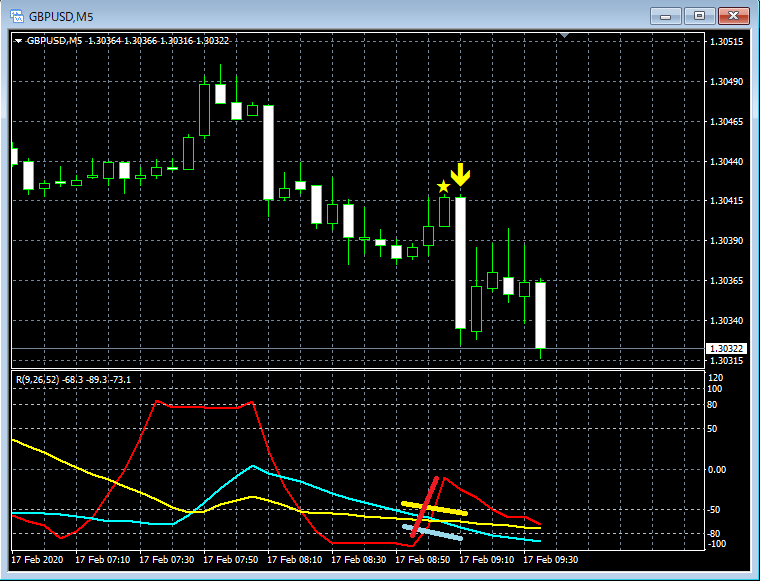This screenshot has height=581, width=760.
Task: Expand the GBPUSD,M5 chart title arrow
Action: pyautogui.click(x=18, y=41)
